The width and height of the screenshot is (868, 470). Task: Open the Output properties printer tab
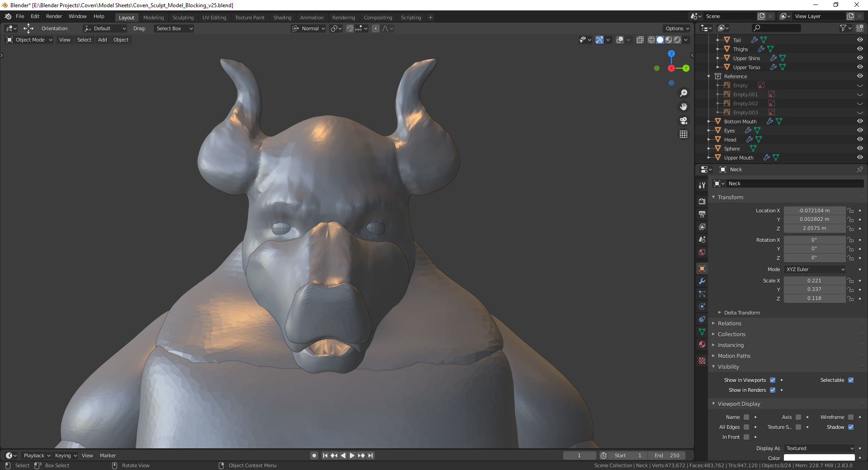pos(702,214)
